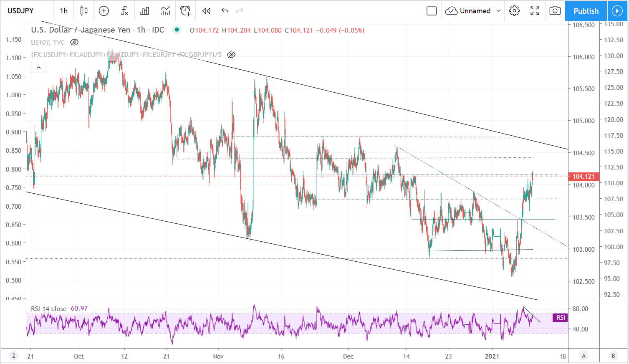Click the 135.00 right axis label

(614, 24)
